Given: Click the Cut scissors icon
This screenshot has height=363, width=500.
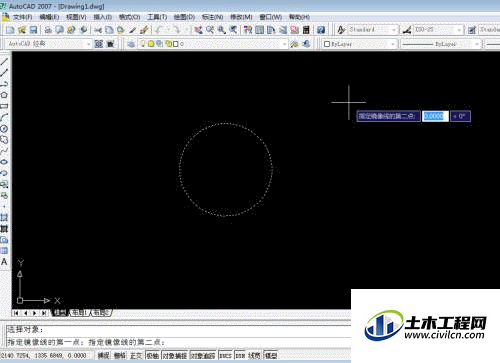Looking at the screenshot, I should point(98,30).
